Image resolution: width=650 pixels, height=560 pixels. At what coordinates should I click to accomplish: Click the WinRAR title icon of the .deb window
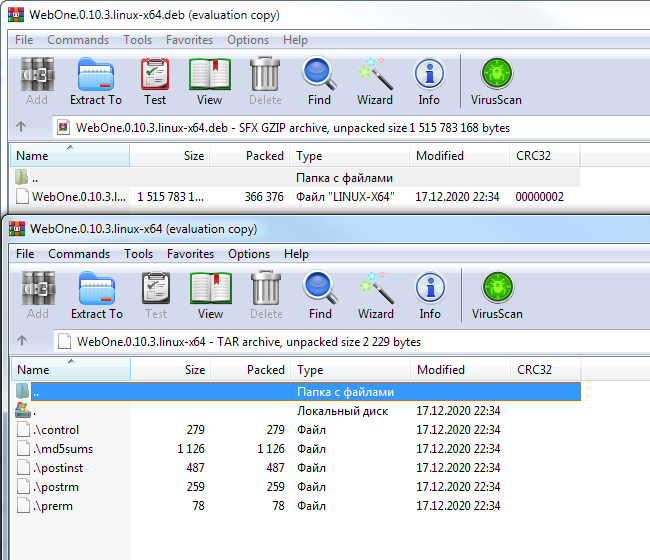pos(16,14)
